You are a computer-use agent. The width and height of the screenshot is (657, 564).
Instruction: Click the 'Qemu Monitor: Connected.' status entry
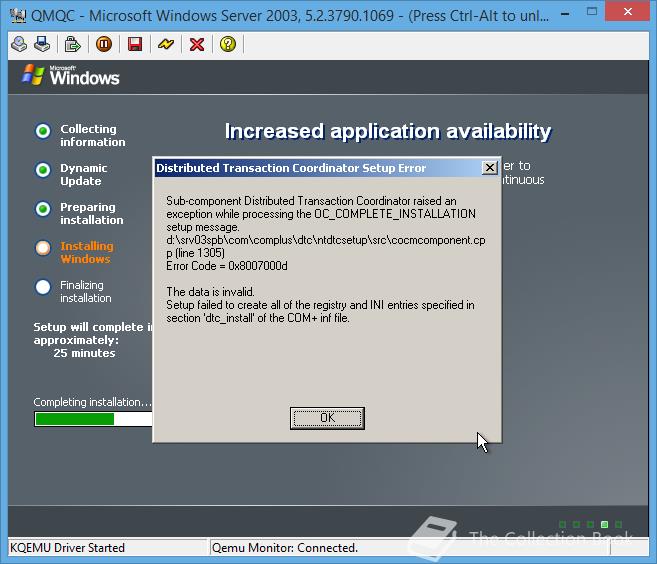tap(285, 548)
